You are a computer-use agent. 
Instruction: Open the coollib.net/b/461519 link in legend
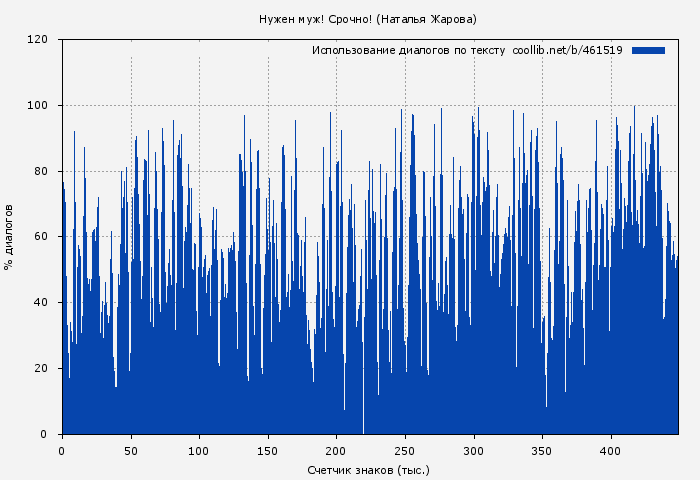(567, 50)
